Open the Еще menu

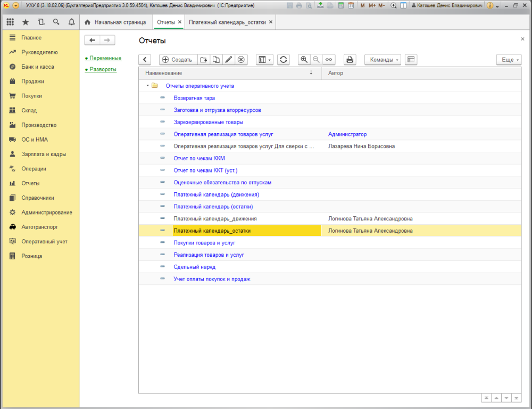pos(509,60)
